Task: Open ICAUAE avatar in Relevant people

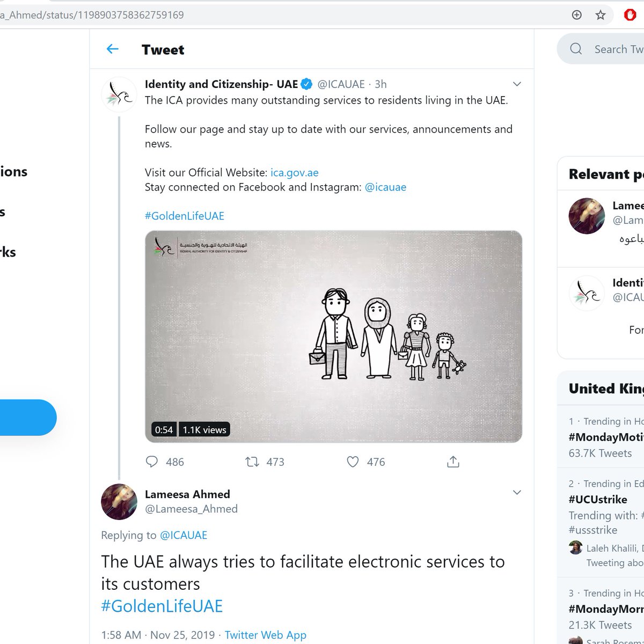Action: [x=587, y=293]
